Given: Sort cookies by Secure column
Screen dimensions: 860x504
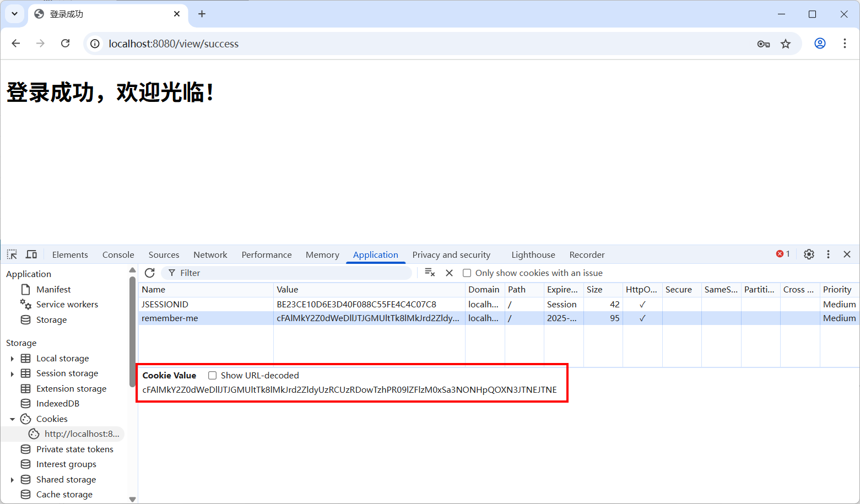Looking at the screenshot, I should pyautogui.click(x=681, y=290).
